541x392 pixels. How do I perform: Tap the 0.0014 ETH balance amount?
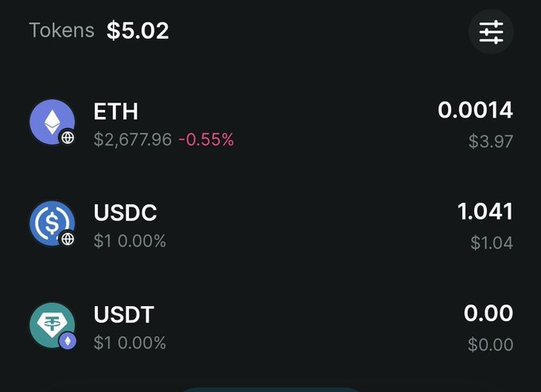click(x=475, y=111)
